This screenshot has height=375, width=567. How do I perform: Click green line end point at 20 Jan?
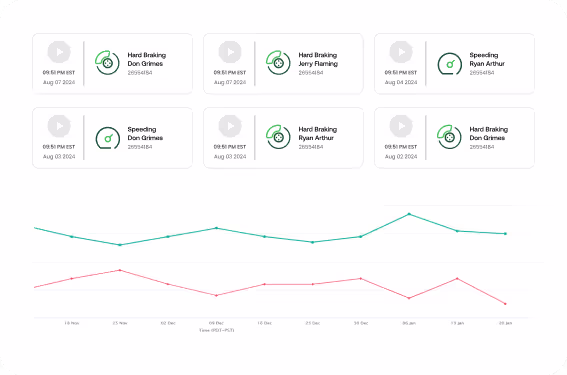coord(505,234)
